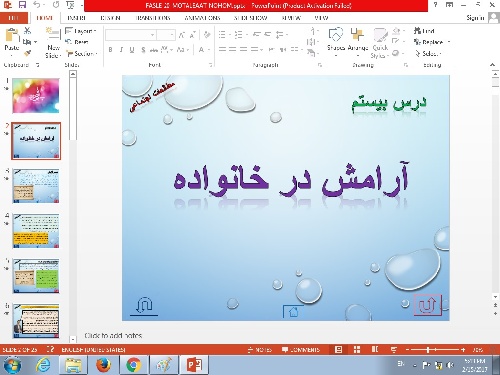Toggle bulleted list
Image resolution: width=500 pixels, height=375 pixels.
(x=222, y=34)
